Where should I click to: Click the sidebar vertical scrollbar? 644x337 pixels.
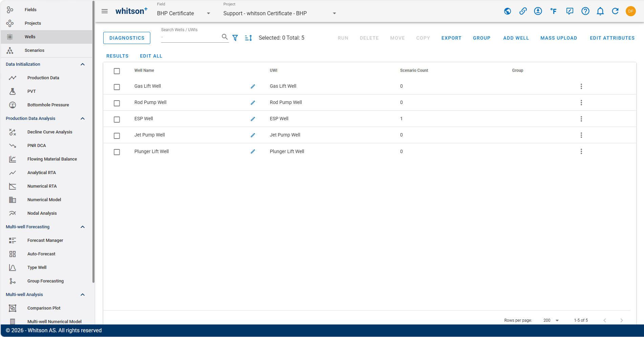point(93,142)
